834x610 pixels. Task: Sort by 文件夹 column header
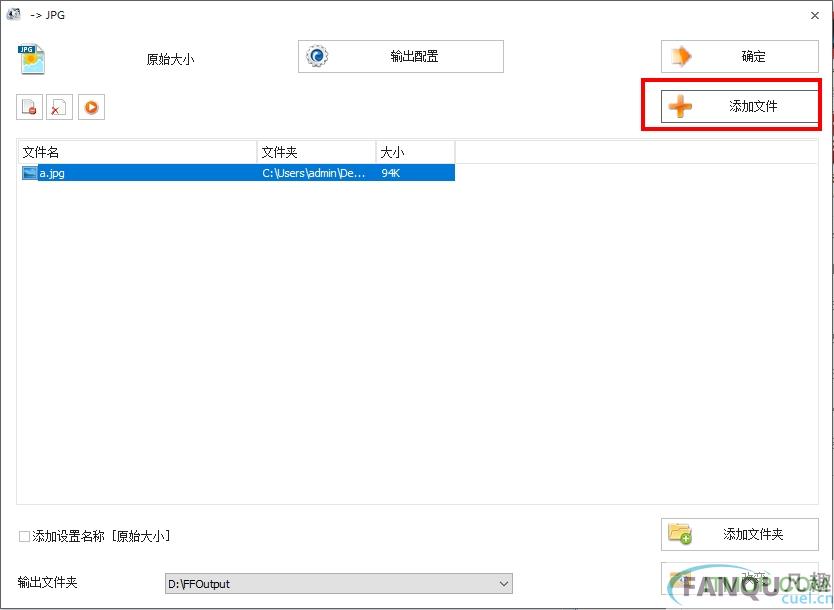(316, 153)
